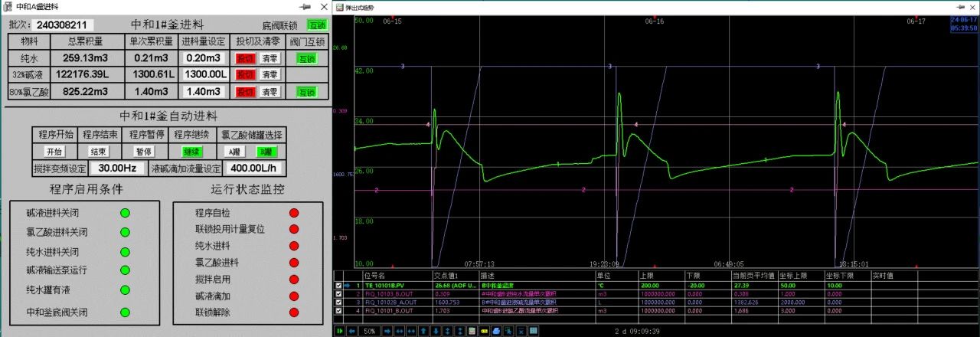Image resolution: width=980 pixels, height=337 pixels.
Task: Select B罐 chloroacetic acid tank
Action: (x=266, y=152)
